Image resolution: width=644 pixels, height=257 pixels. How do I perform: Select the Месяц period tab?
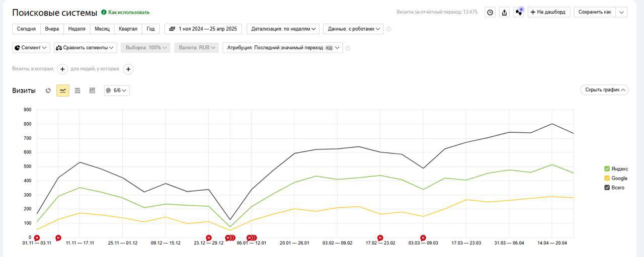(102, 29)
